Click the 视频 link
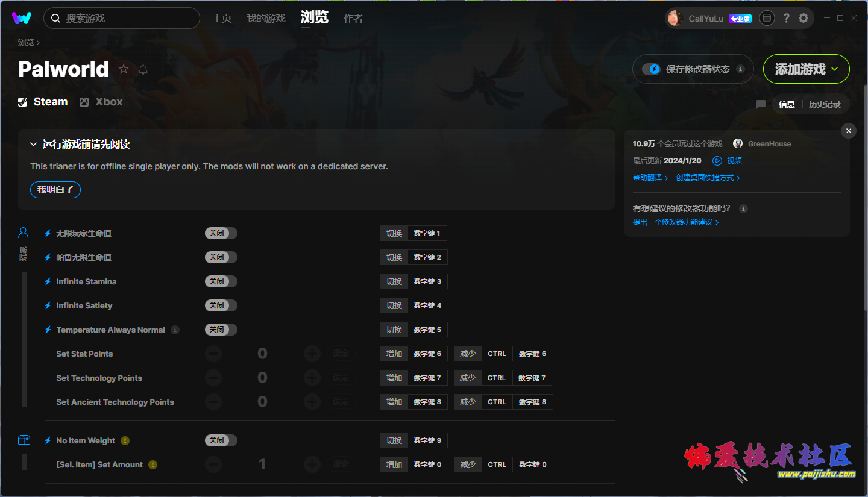Image resolution: width=868 pixels, height=497 pixels. pyautogui.click(x=734, y=161)
